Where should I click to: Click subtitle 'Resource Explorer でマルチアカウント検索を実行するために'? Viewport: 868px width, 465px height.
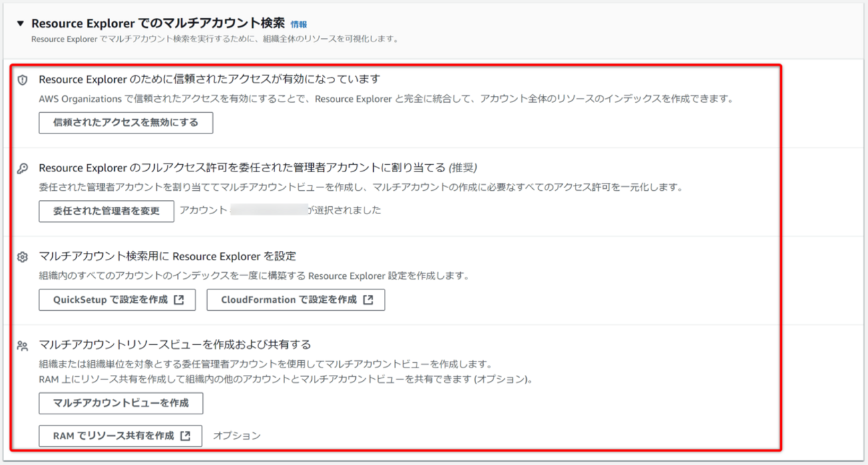[215, 39]
